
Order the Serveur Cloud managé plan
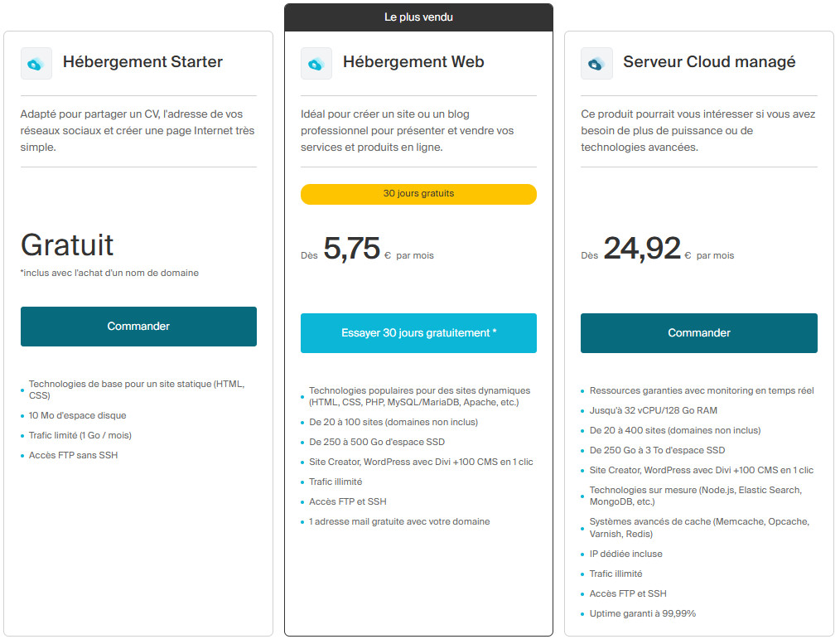point(698,333)
